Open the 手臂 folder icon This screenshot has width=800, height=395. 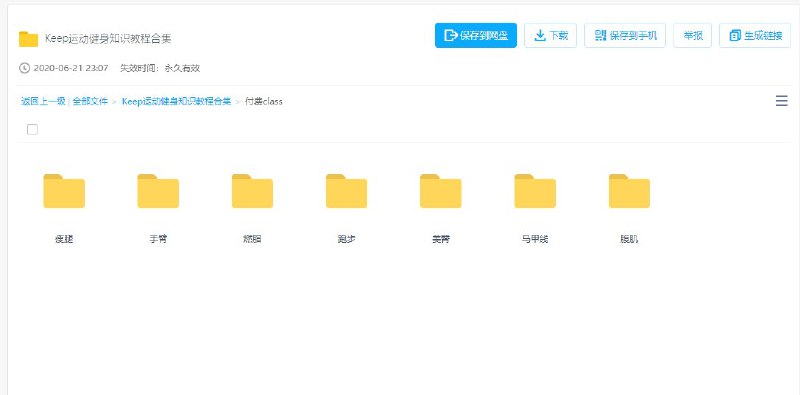[x=158, y=191]
